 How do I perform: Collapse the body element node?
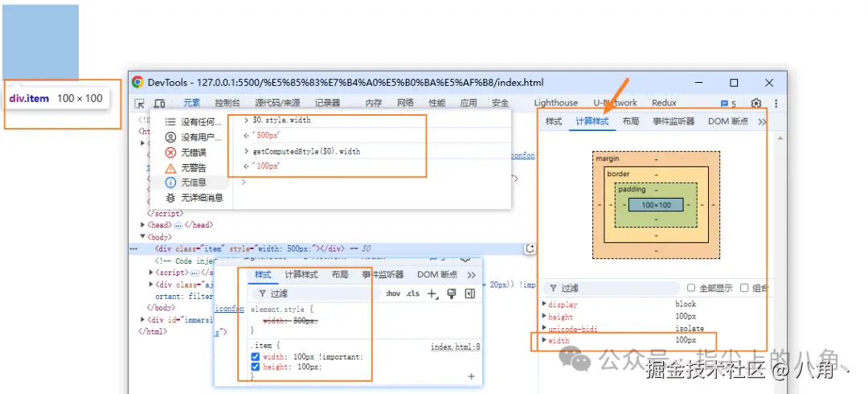tap(144, 236)
